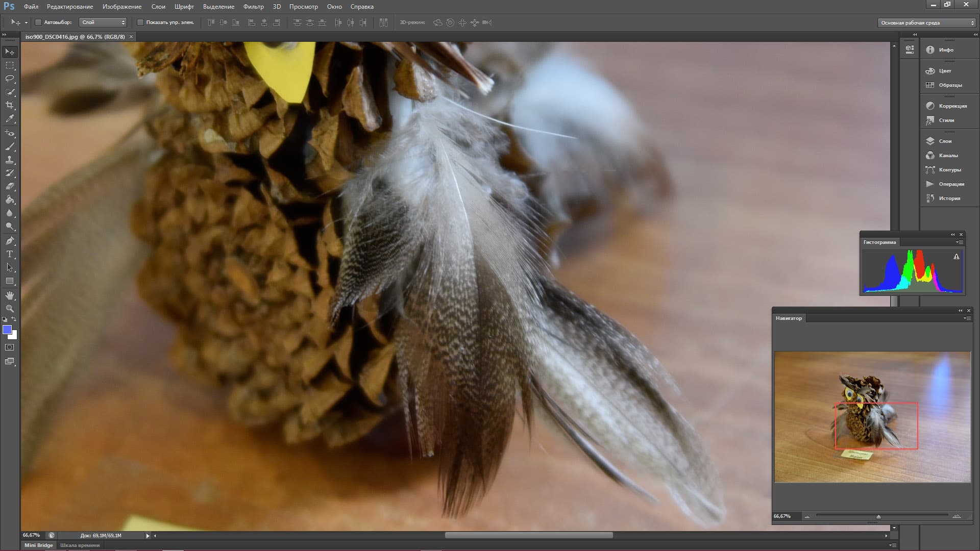This screenshot has width=980, height=551.
Task: Select the Clone Stamp tool
Action: click(10, 160)
